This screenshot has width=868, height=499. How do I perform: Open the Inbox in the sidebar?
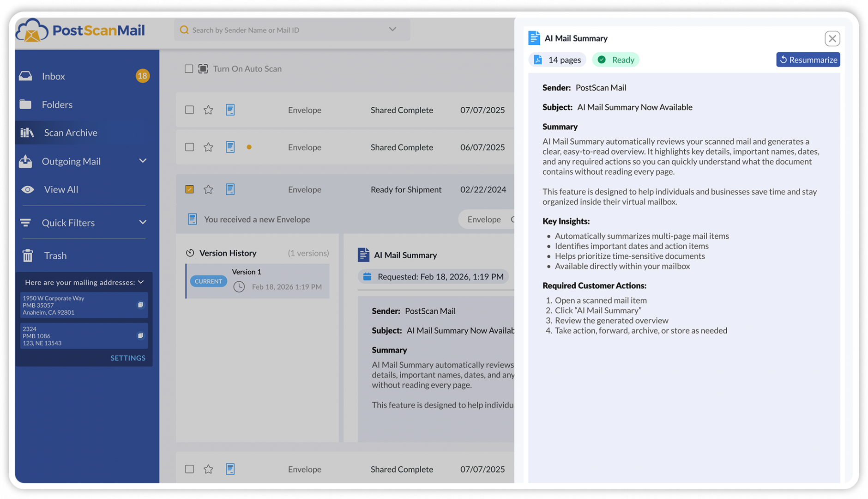tap(53, 76)
